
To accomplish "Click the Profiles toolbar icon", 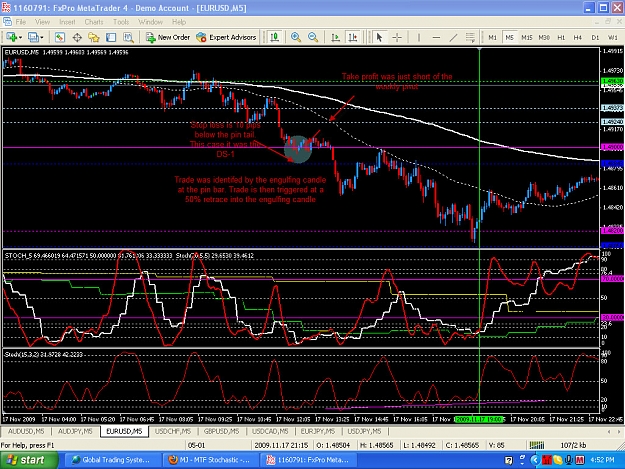I will 33,37.
